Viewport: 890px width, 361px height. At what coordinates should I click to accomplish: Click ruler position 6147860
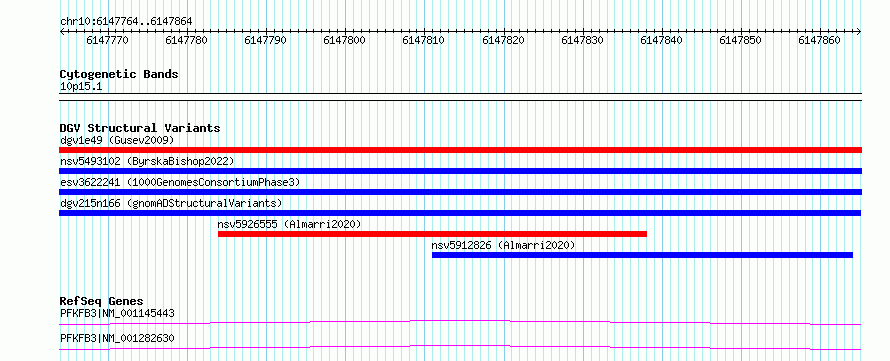point(820,40)
